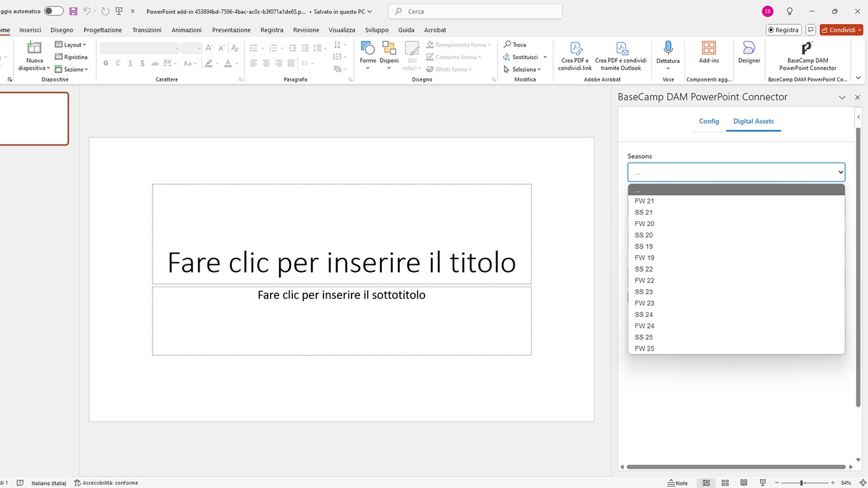Click the Registra button at top right
Screen dimensions: 868x488
click(783, 30)
